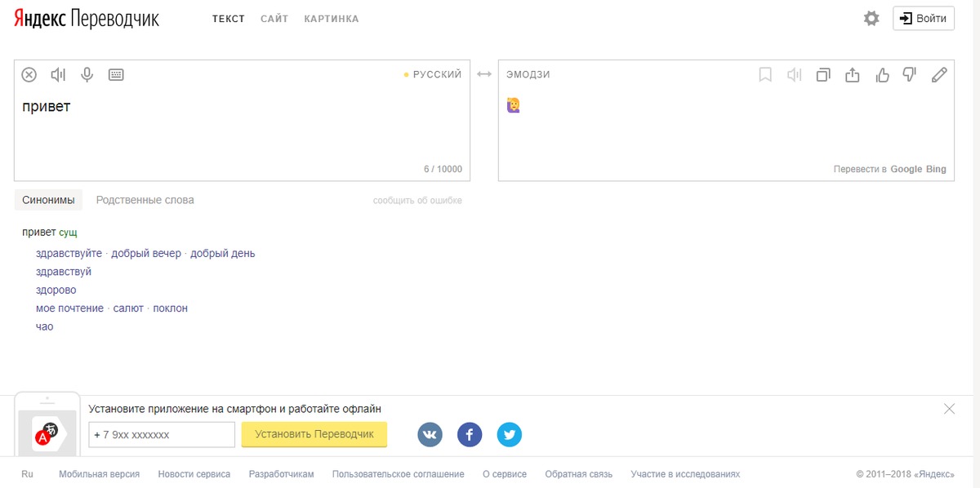Viewport: 980px width, 488px height.
Task: Share the translation with share icon
Action: [x=853, y=75]
